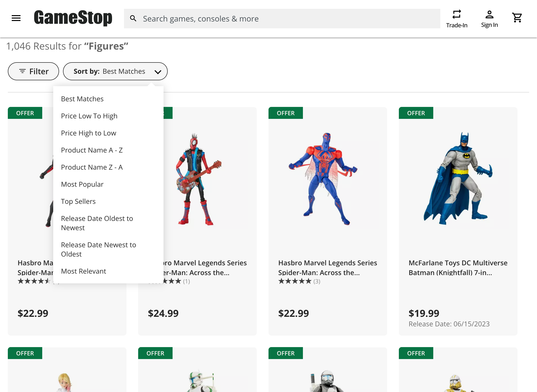Pick Product Name A - Z sorting
The height and width of the screenshot is (392, 537).
(92, 150)
